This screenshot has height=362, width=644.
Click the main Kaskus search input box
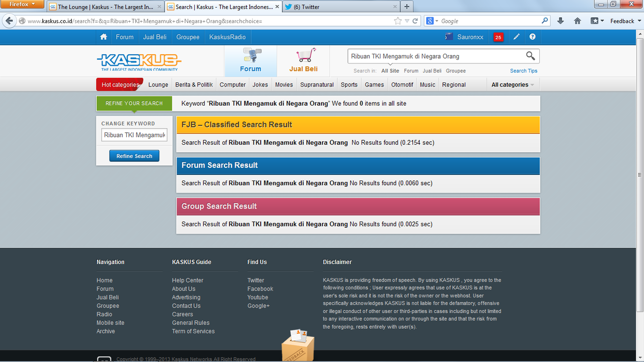[436, 56]
